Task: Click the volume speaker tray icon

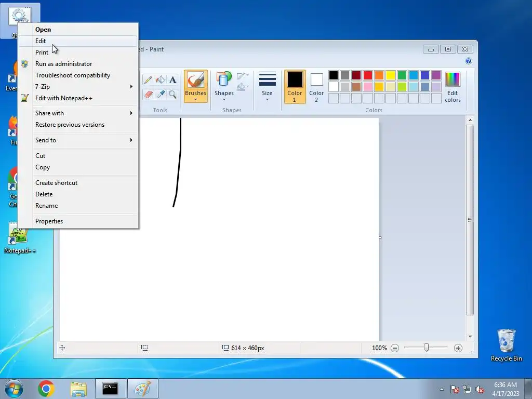Action: click(480, 389)
